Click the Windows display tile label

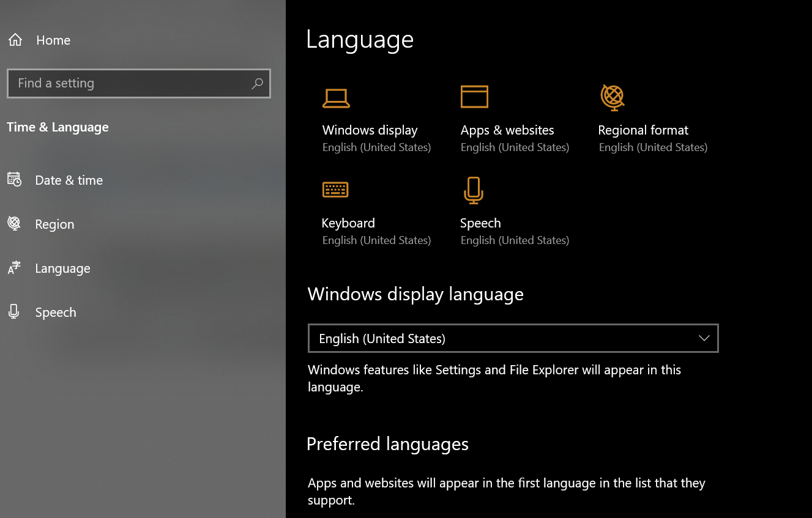coord(370,130)
